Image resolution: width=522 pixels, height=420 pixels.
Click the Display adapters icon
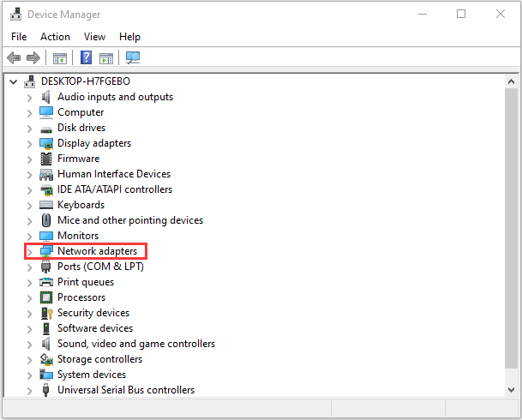click(46, 143)
